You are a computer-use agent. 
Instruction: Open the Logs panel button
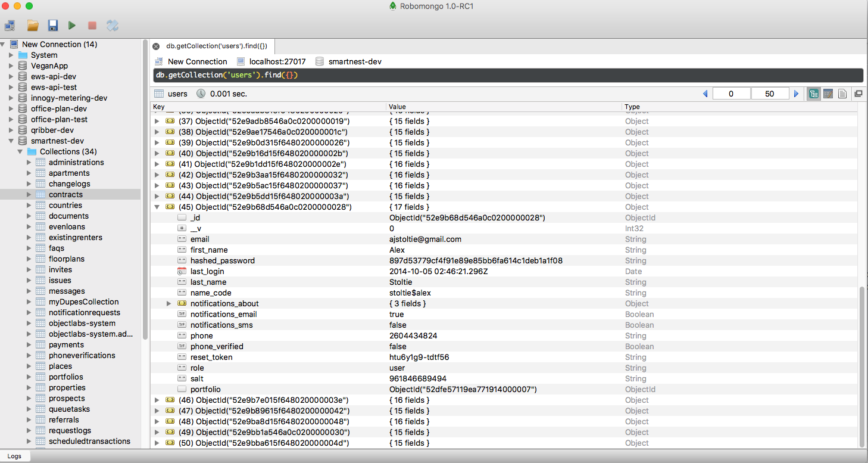14,456
